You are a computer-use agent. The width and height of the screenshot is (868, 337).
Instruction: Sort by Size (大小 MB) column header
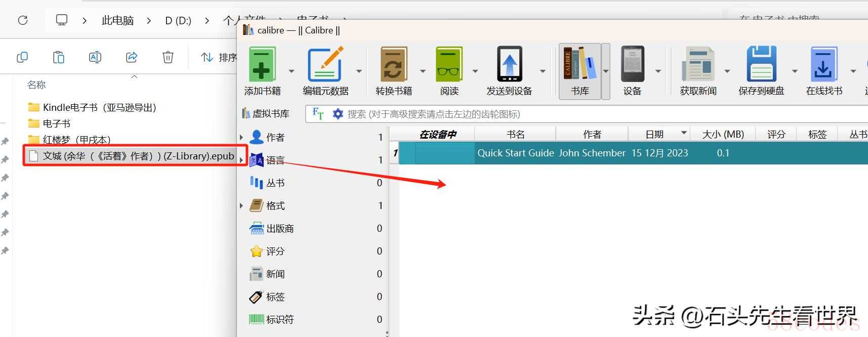click(x=723, y=134)
